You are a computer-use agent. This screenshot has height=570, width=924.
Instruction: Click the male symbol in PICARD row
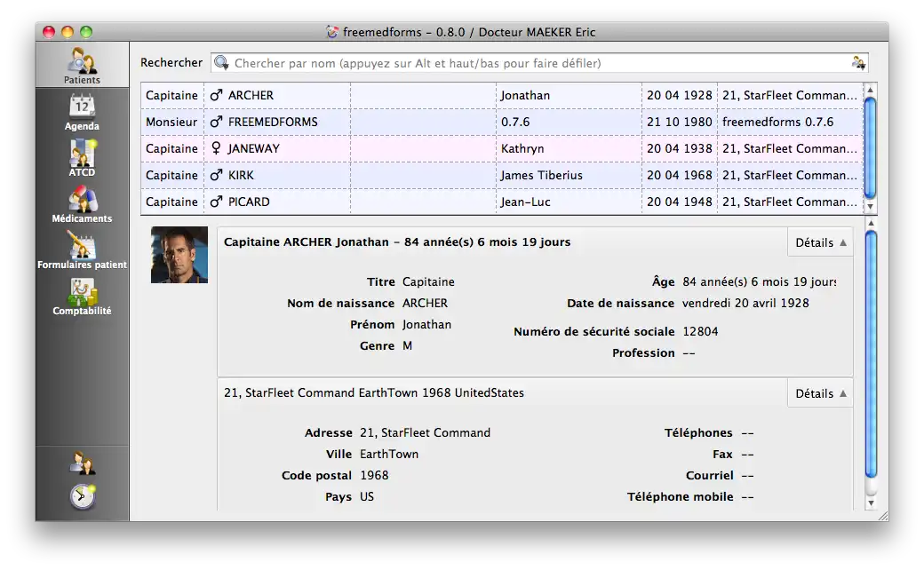pyautogui.click(x=216, y=202)
